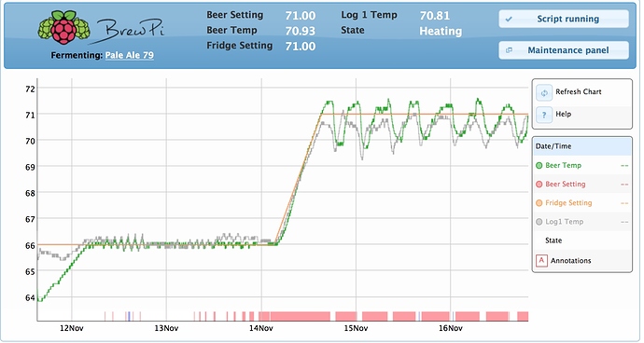Click the 15Nov x-axis label
The height and width of the screenshot is (343, 644).
pyautogui.click(x=356, y=328)
